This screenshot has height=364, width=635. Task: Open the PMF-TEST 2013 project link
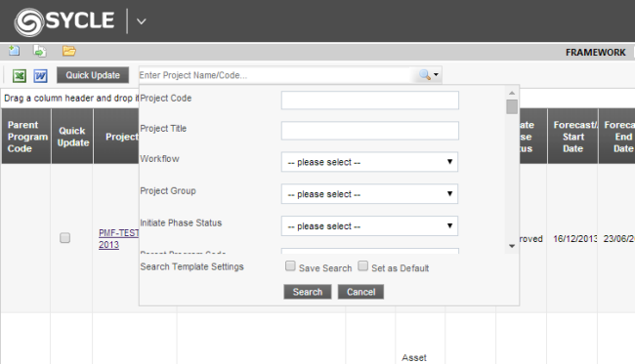pos(118,239)
